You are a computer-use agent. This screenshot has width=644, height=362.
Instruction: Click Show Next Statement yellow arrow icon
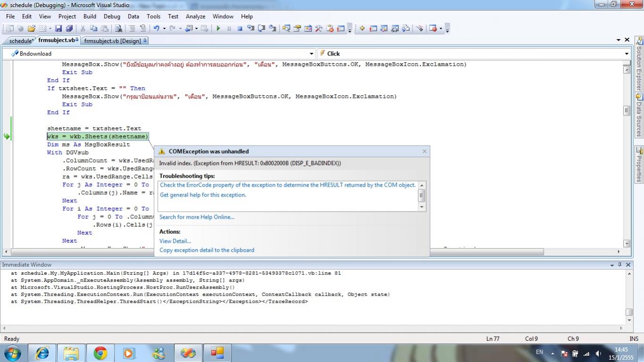[x=362, y=28]
